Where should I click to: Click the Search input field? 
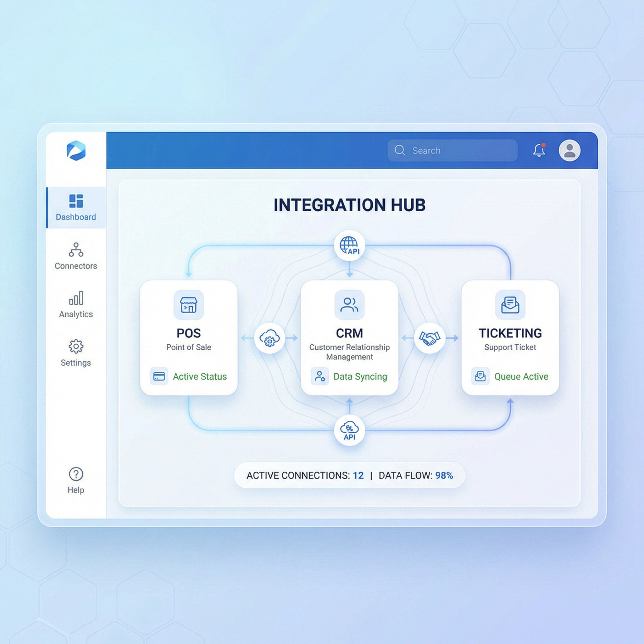coord(452,151)
